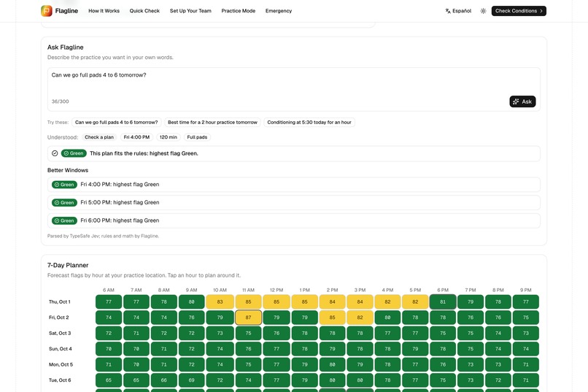Viewport: 588px width, 392px height.
Task: Click the Thu, Oct 1 row label
Action: tap(60, 302)
